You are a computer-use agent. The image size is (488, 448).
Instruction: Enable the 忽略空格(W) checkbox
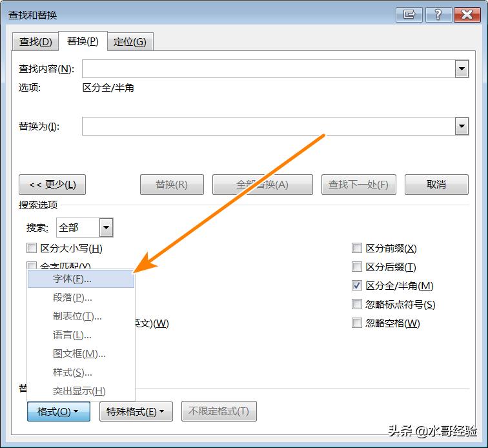point(357,323)
